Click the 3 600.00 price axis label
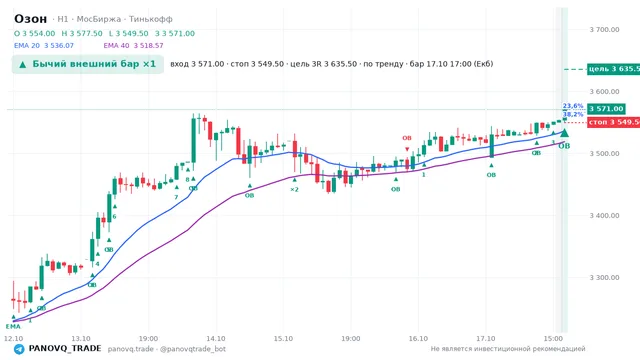The width and height of the screenshot is (640, 360). [x=604, y=91]
